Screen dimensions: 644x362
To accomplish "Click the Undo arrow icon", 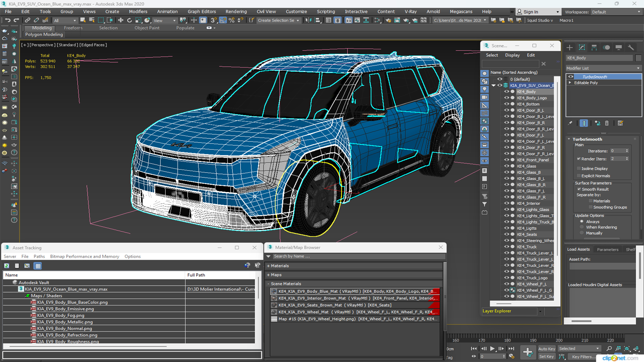I will pyautogui.click(x=7, y=20).
